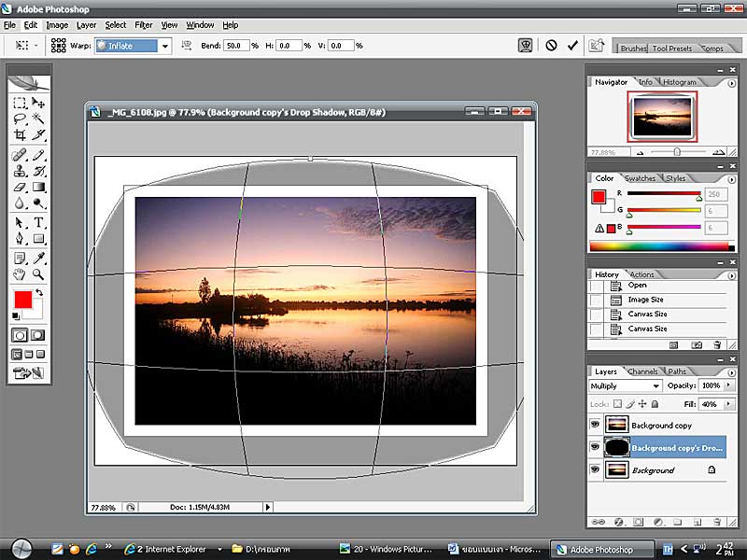
Task: Open the Layers panel options menu
Action: [731, 372]
